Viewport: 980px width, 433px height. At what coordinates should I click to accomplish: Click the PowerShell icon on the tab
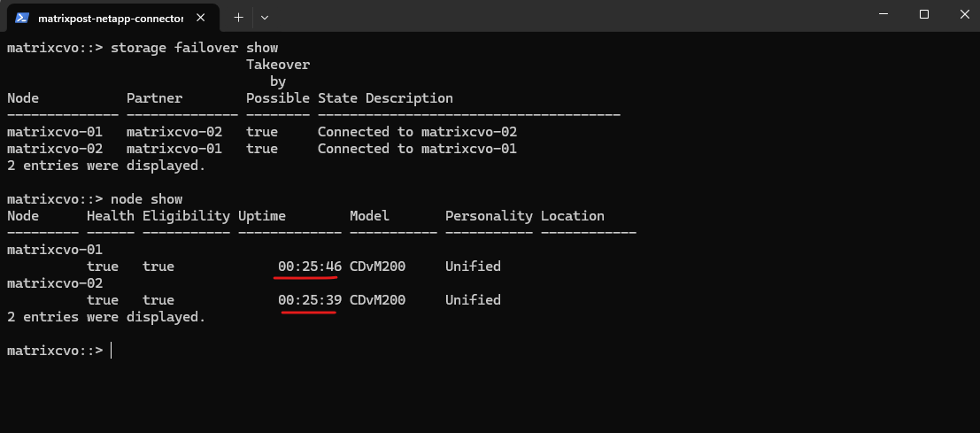coord(22,17)
